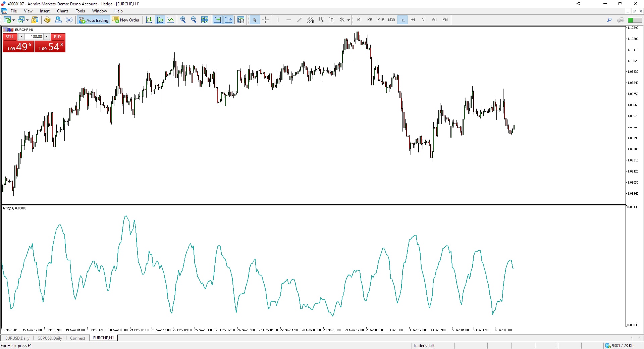The height and width of the screenshot is (349, 644).
Task: Open the Market Watch icon
Action: click(x=35, y=20)
